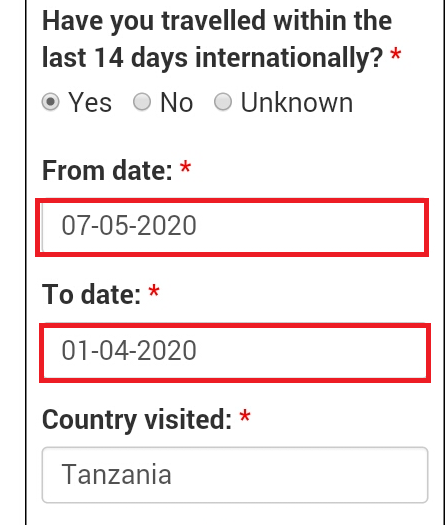Focus the From date input field
445x525 pixels.
click(x=232, y=228)
